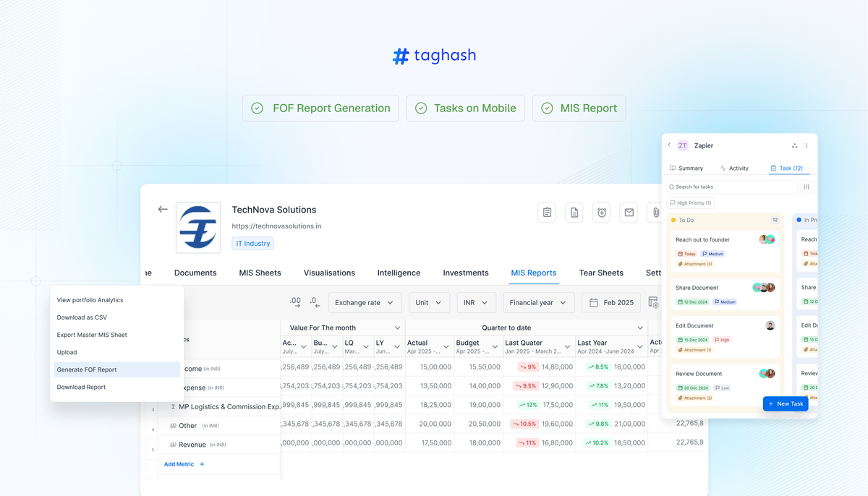Click the email envelope icon

tap(629, 212)
